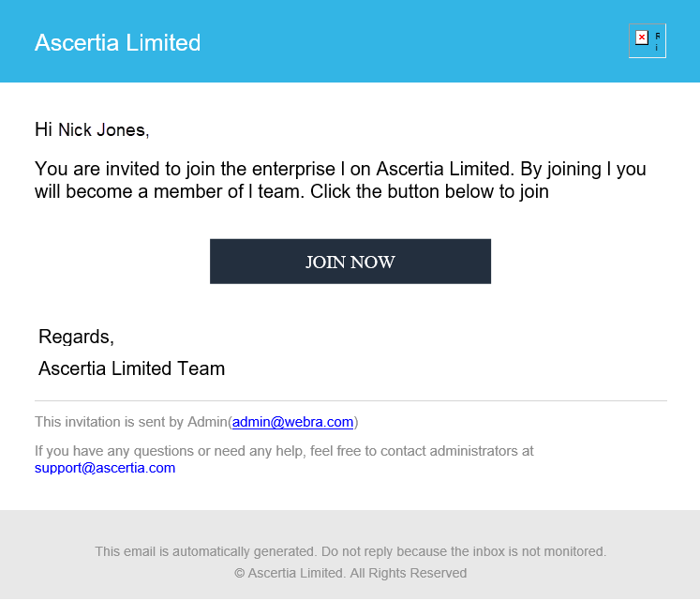Click the 'Ascertia Limited Team' signature
This screenshot has height=601, width=700.
(132, 368)
